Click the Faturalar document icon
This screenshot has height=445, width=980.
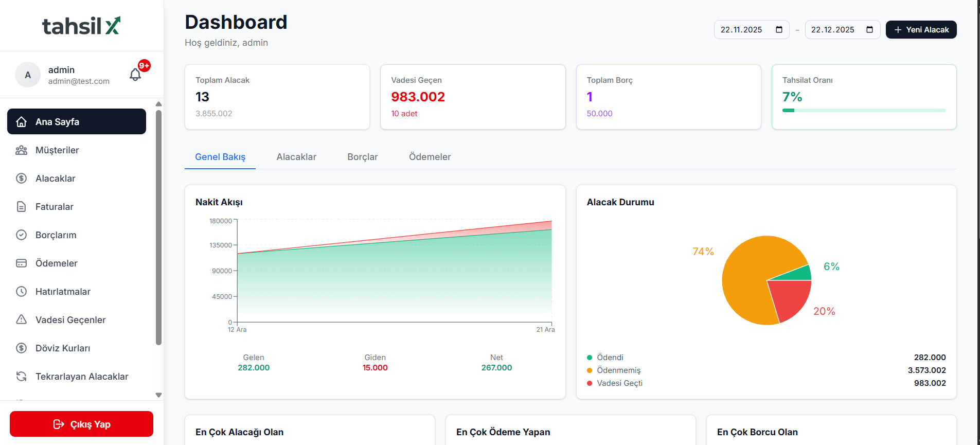pos(21,207)
